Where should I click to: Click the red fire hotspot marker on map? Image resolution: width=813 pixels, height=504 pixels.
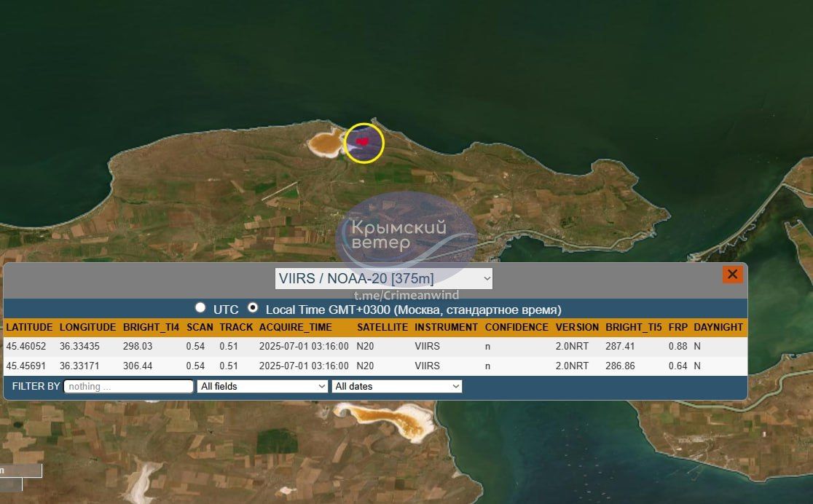click(362, 141)
